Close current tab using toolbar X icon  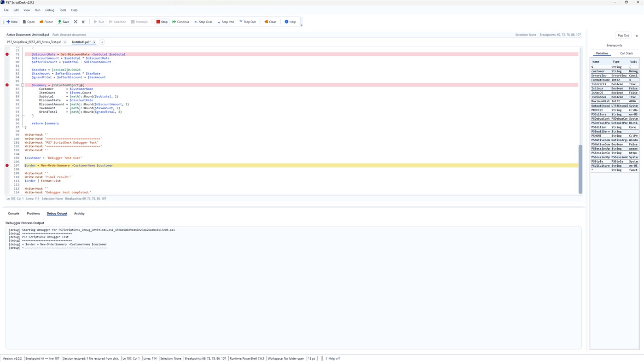(x=75, y=22)
